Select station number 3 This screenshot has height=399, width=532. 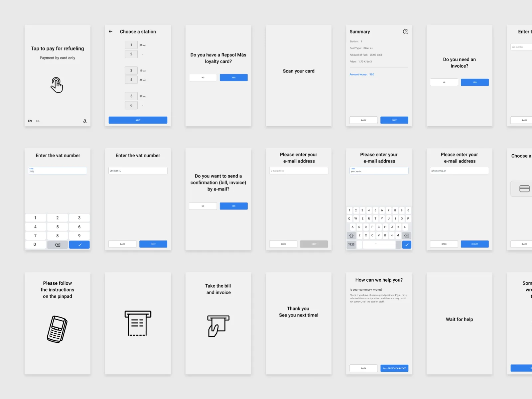[131, 70]
